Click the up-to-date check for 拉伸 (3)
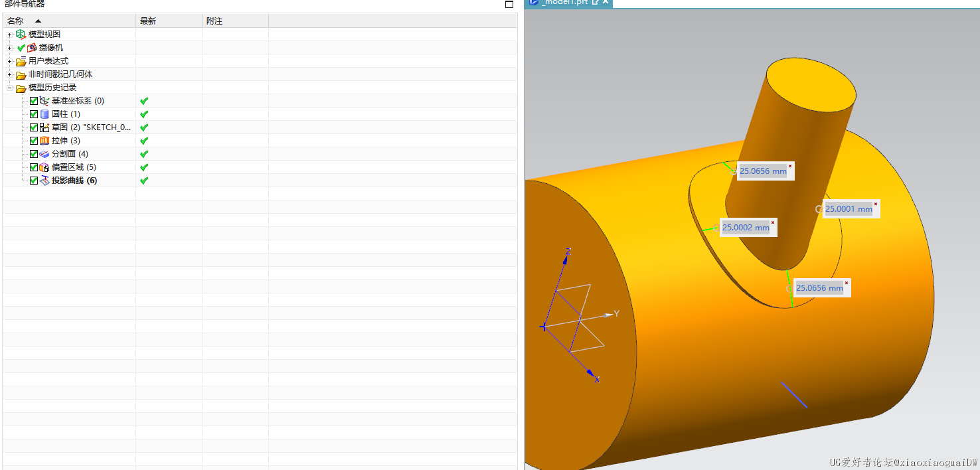This screenshot has height=470, width=980. pyautogui.click(x=144, y=141)
